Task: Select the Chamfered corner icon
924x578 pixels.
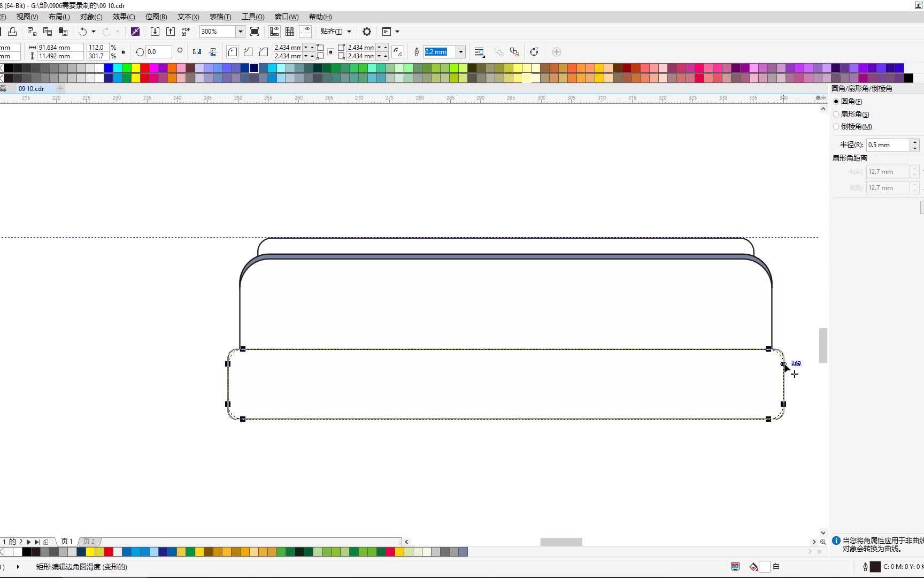Action: (x=264, y=52)
